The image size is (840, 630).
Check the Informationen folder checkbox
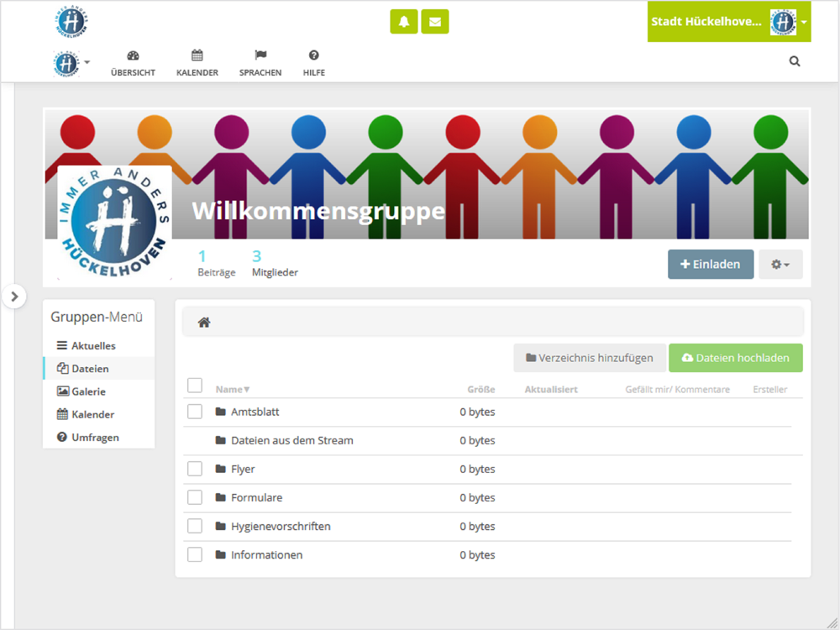[x=195, y=554]
